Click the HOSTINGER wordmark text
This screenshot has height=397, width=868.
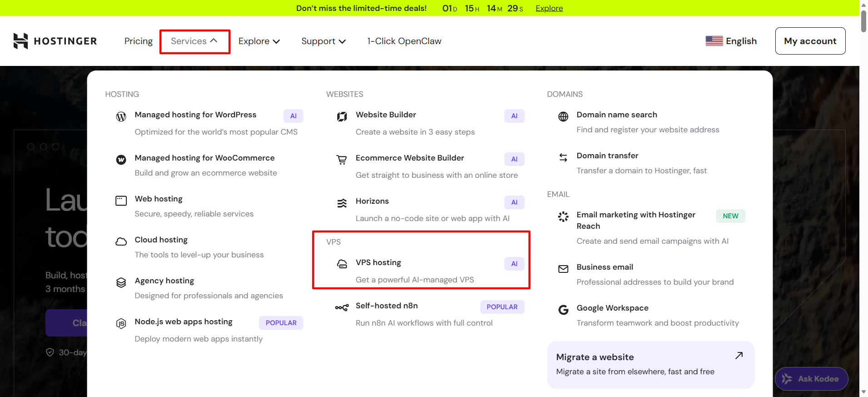click(65, 41)
